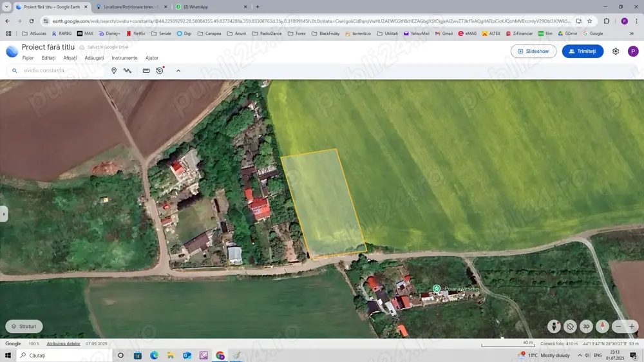Click the Atribuirea datelor link

[x=63, y=344]
